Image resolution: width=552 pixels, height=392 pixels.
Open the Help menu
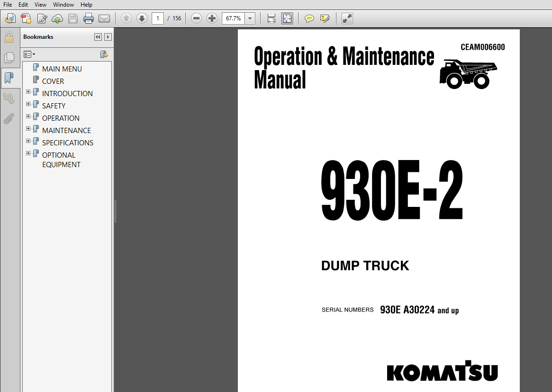[86, 5]
